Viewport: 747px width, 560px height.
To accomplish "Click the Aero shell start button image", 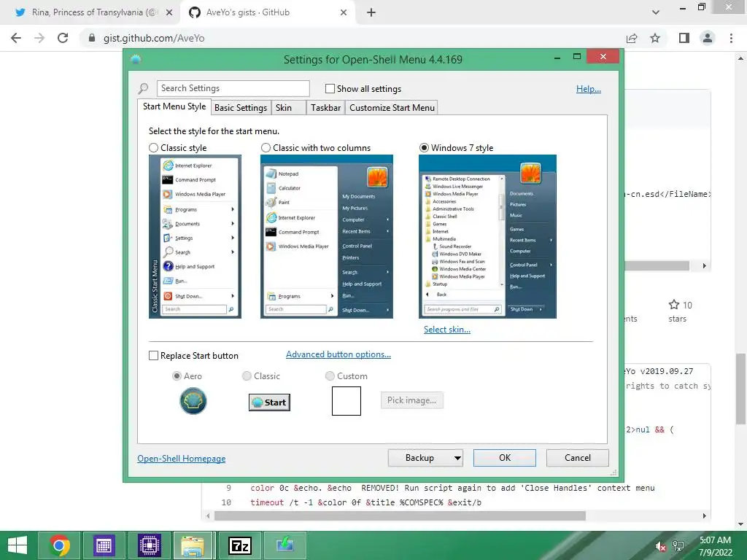I will point(193,401).
